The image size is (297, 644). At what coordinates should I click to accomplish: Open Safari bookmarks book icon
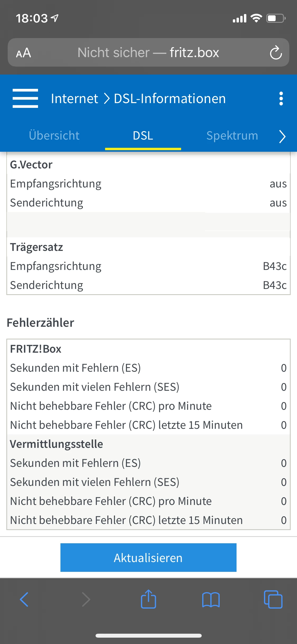coord(211,599)
